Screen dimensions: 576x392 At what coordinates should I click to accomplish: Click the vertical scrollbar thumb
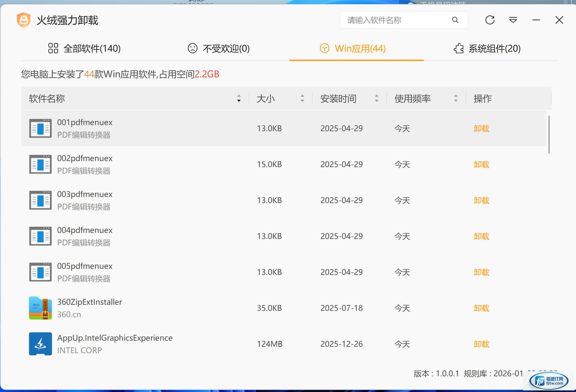(549, 135)
